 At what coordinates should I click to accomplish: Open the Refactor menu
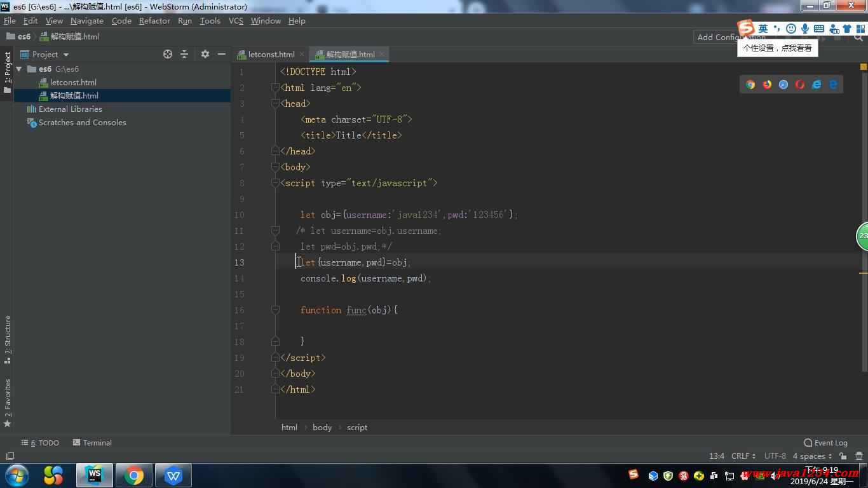[154, 20]
